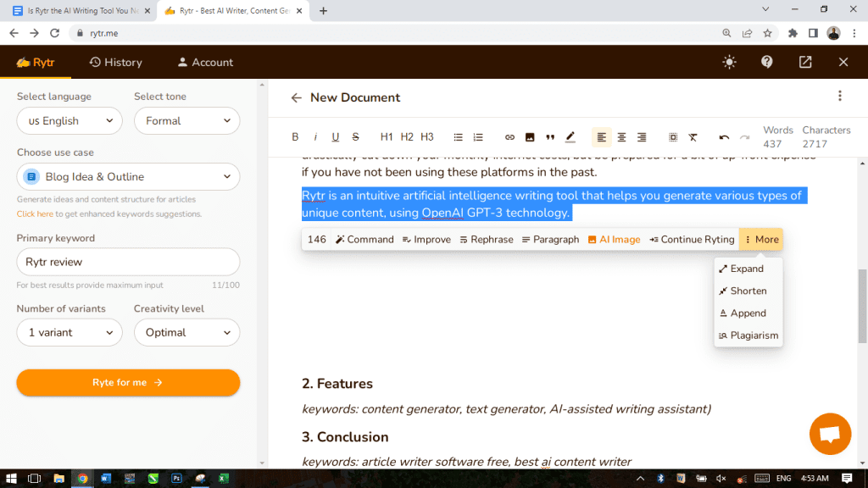Open Rytr in new window icon

click(x=805, y=62)
